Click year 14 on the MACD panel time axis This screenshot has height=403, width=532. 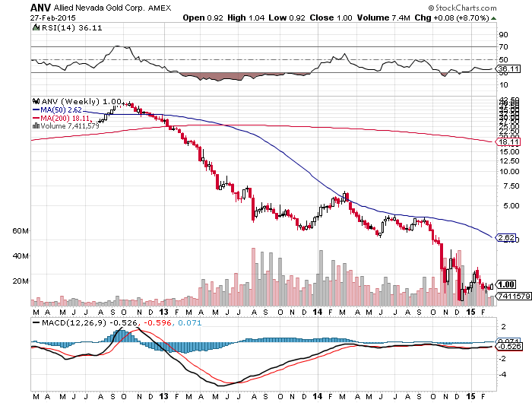317,396
